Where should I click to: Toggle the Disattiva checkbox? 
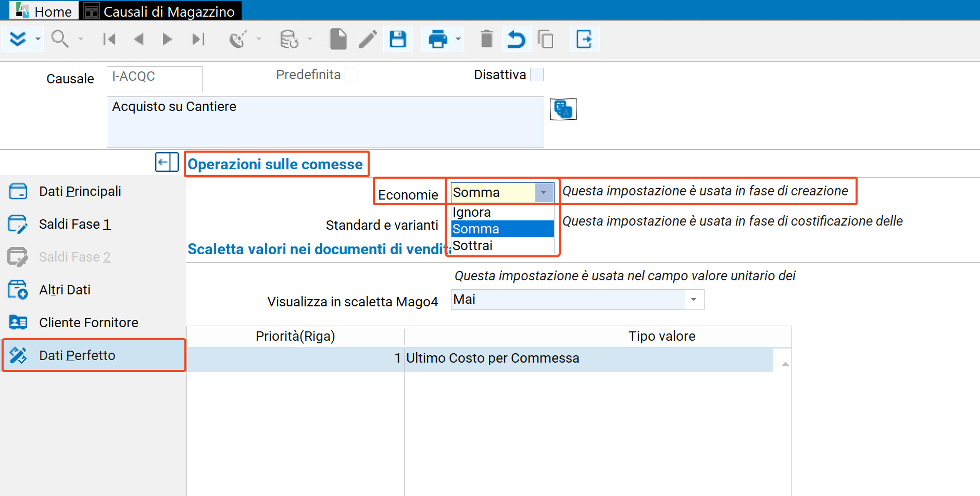[x=537, y=75]
